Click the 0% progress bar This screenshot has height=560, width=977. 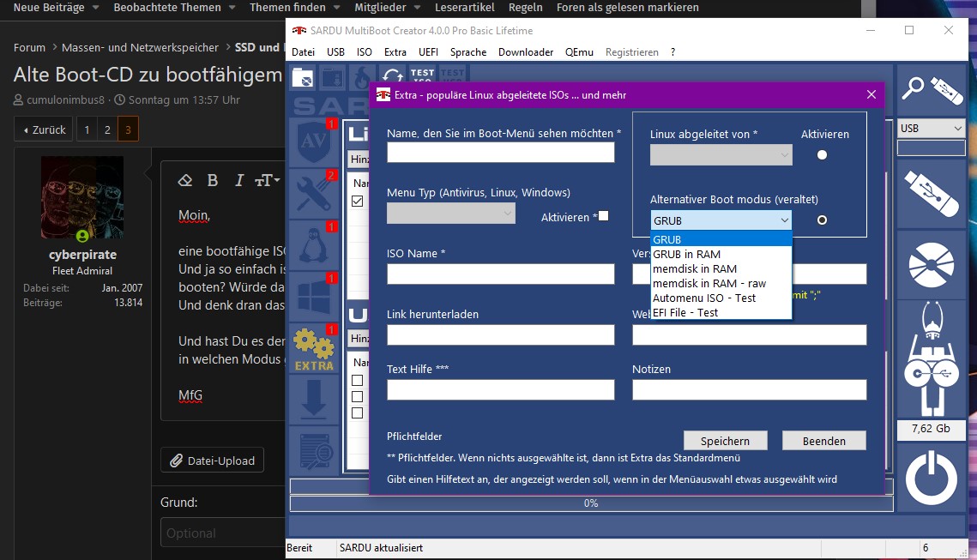[591, 503]
